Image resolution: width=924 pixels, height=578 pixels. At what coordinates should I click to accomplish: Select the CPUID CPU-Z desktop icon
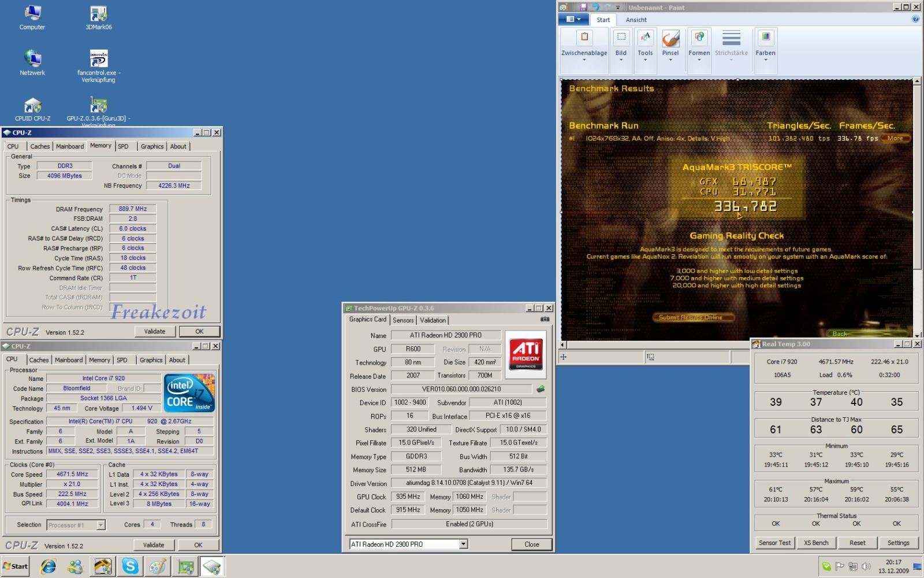point(32,108)
